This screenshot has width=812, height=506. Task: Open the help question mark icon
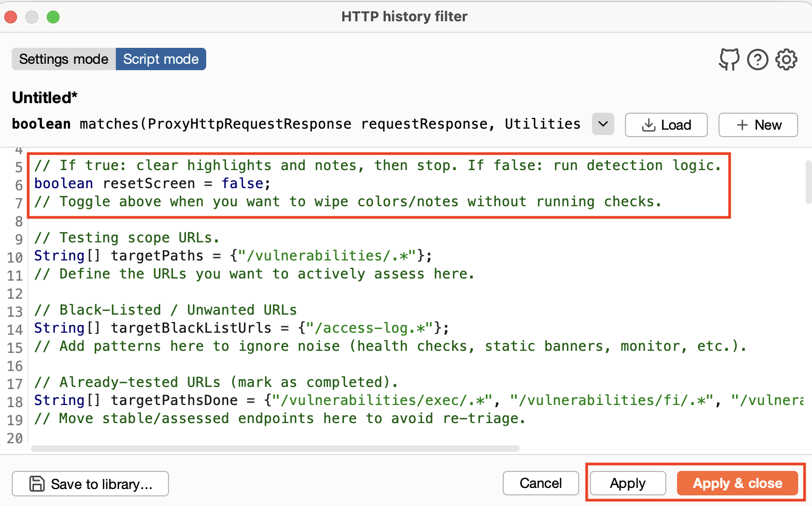[758, 60]
